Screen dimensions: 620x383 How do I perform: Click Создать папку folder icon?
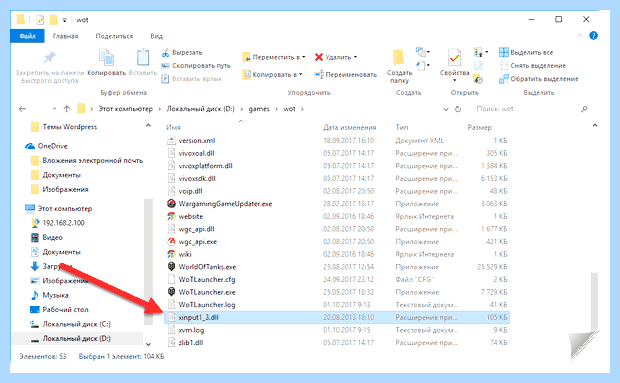point(399,58)
